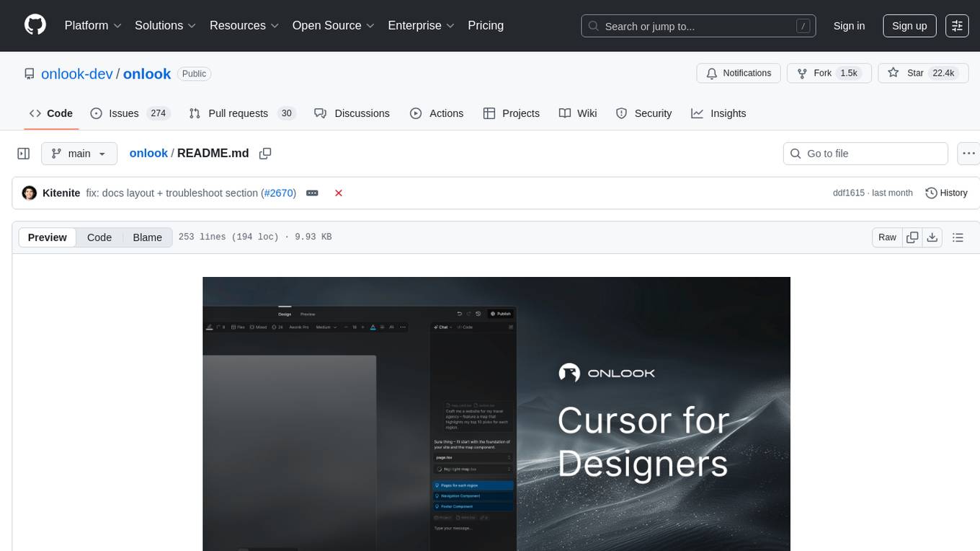This screenshot has height=551, width=980.
Task: Click the Sign up button
Action: [x=909, y=26]
